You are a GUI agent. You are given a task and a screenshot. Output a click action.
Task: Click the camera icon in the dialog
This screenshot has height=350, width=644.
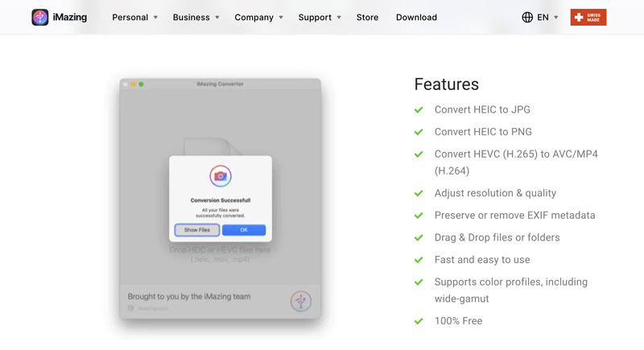[x=221, y=176]
